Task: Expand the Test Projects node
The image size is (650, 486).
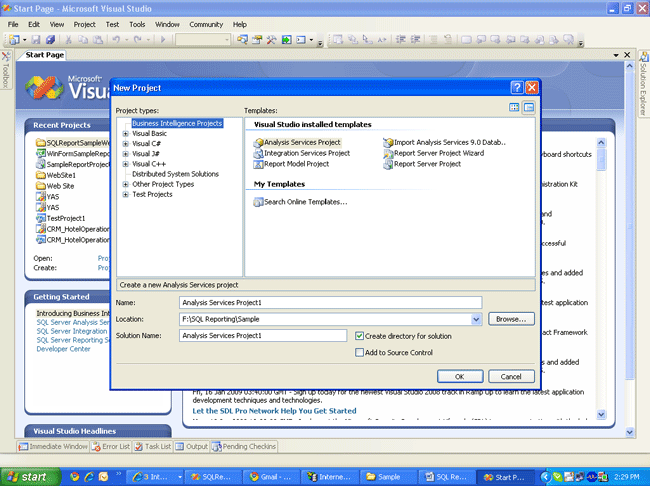Action: [x=126, y=194]
